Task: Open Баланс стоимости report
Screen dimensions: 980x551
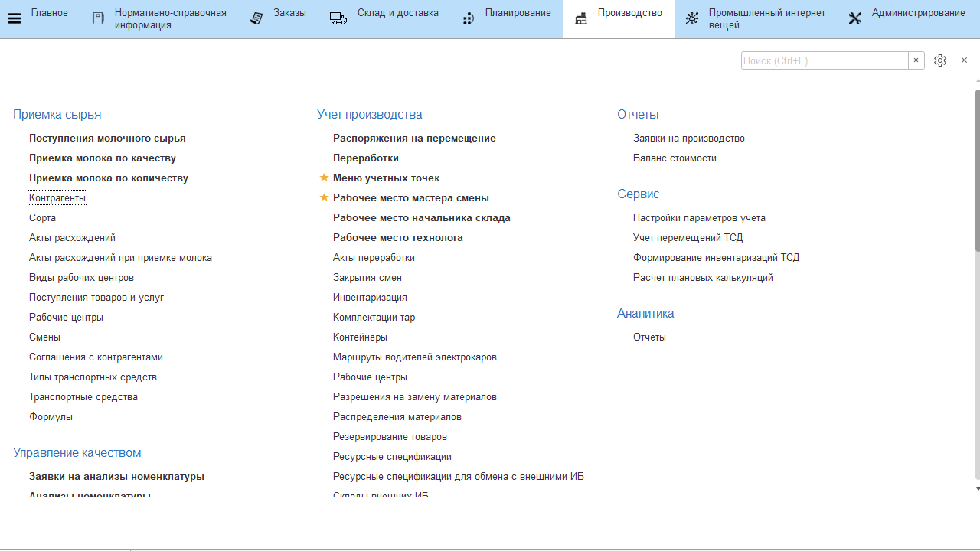Action: [x=675, y=158]
